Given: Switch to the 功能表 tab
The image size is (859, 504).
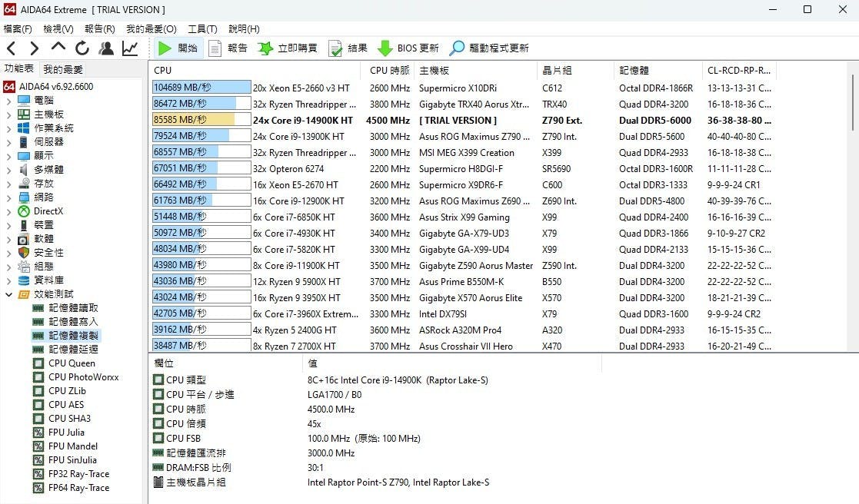Looking at the screenshot, I should pos(18,68).
